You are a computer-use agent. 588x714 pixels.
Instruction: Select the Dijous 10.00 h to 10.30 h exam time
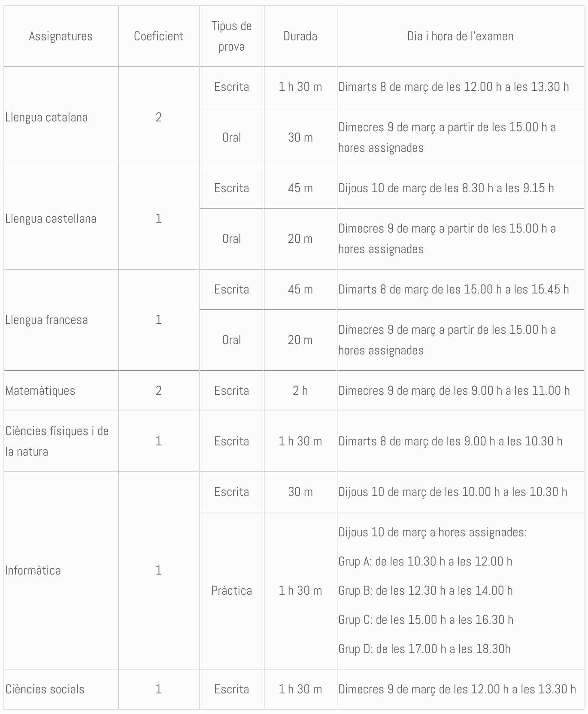(x=452, y=492)
